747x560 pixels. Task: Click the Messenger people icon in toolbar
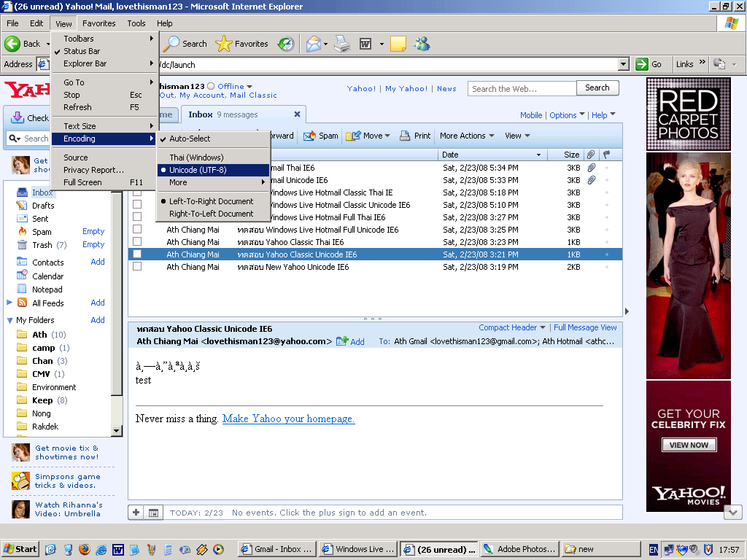[x=422, y=44]
